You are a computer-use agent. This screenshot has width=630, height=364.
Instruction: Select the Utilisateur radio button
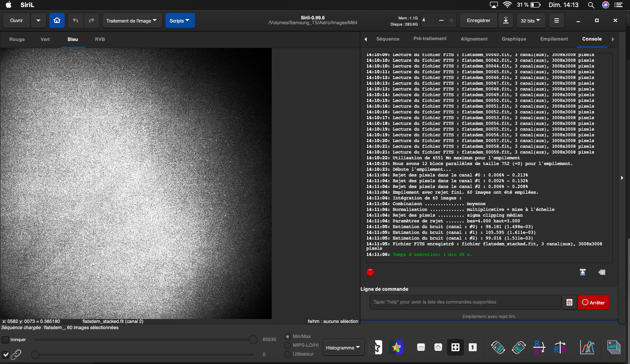(x=288, y=354)
